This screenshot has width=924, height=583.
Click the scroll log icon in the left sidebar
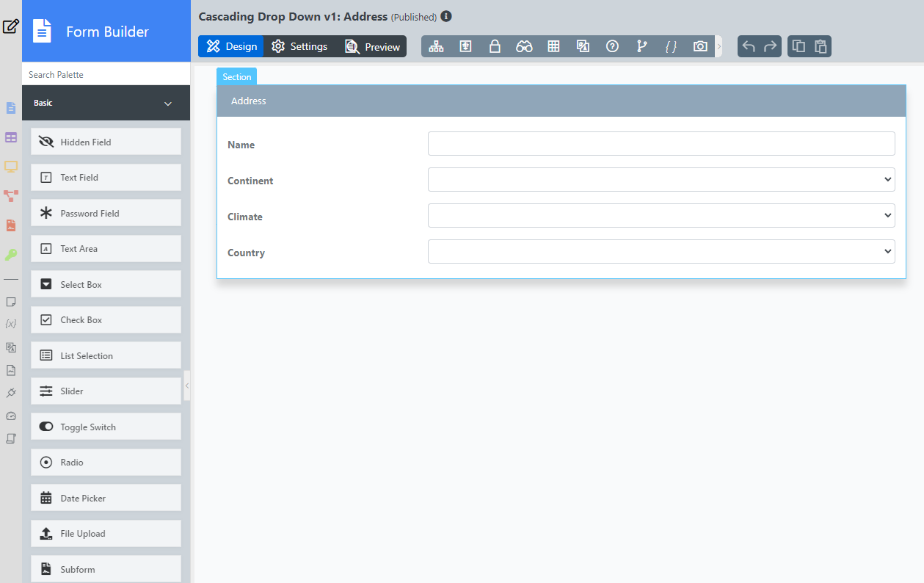(x=11, y=438)
